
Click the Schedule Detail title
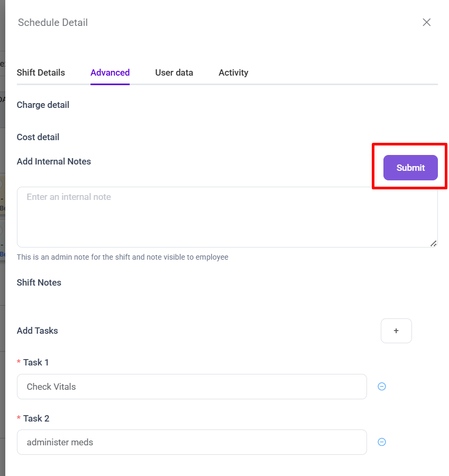(x=53, y=22)
